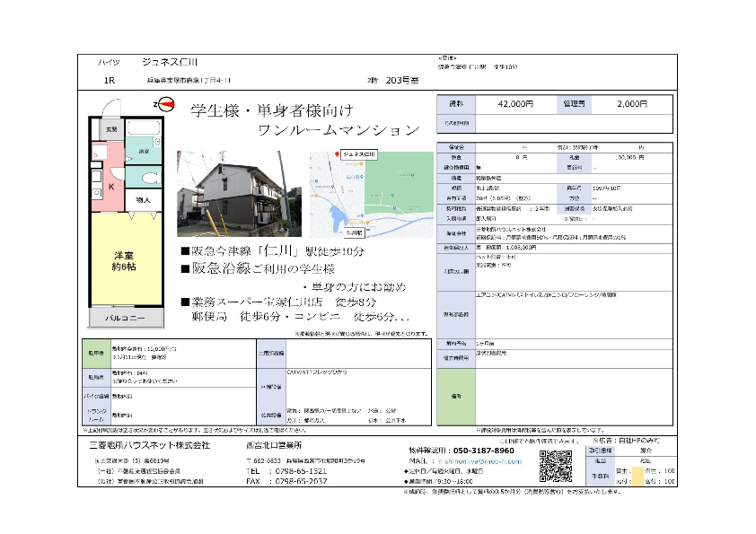Click the 物入 storage closet label
Viewport: 756px width, 534px height.
(143, 198)
